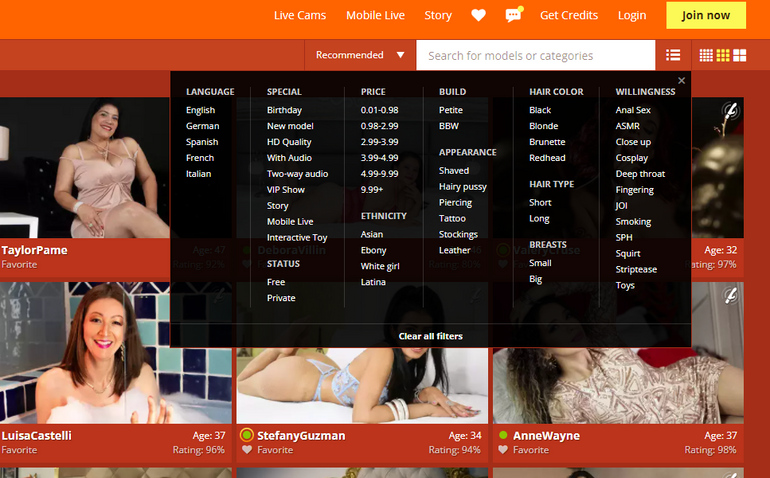Close the filter panel with X

pyautogui.click(x=682, y=81)
